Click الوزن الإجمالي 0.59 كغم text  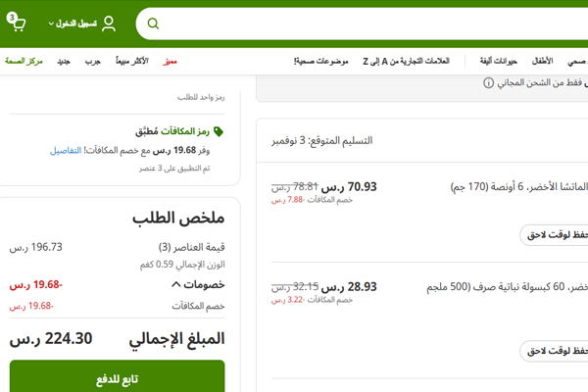(x=182, y=265)
